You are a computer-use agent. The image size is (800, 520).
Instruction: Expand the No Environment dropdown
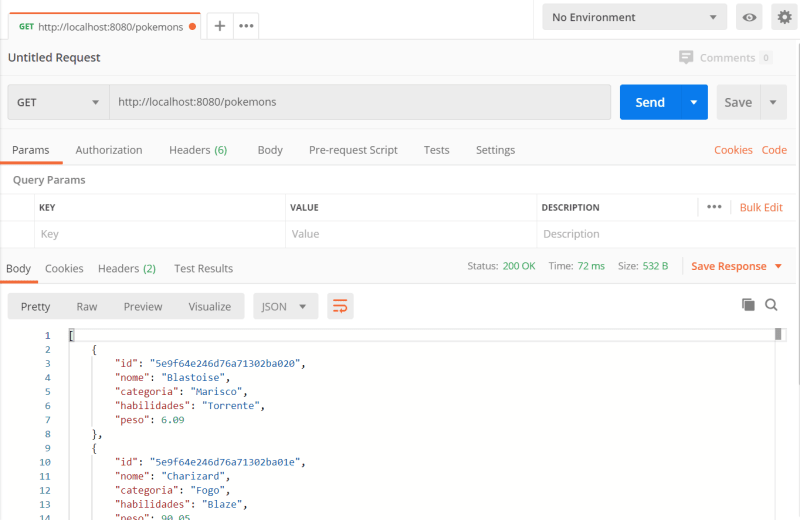[635, 17]
